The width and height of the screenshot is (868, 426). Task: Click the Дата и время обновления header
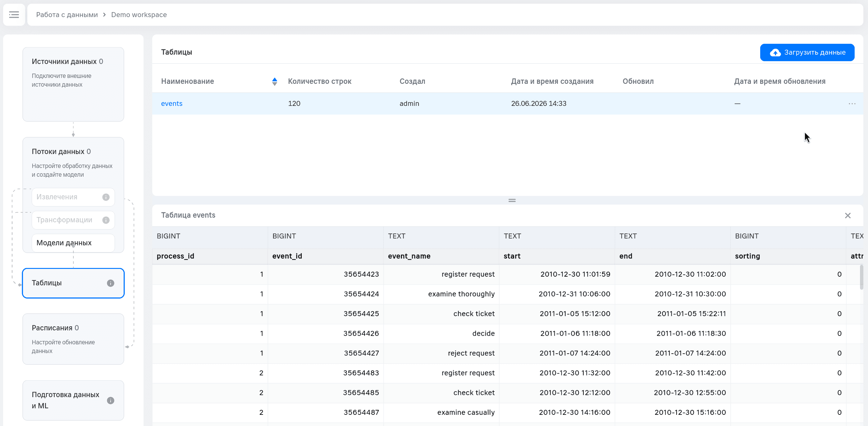point(779,81)
